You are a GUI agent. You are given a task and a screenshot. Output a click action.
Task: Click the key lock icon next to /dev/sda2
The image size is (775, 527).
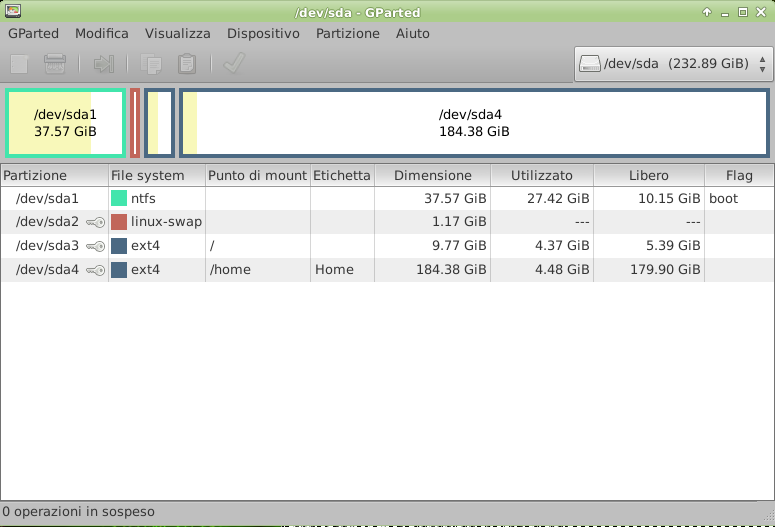click(95, 222)
